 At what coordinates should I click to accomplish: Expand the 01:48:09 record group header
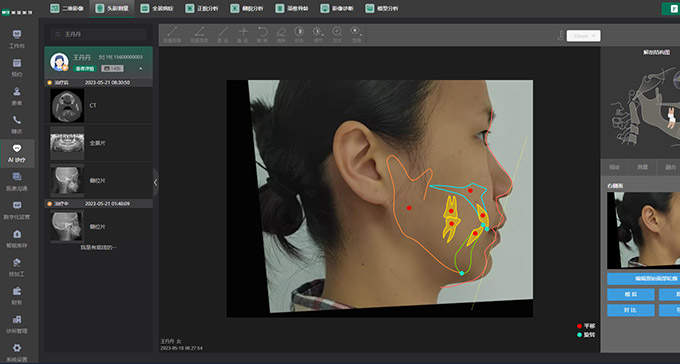click(x=98, y=203)
